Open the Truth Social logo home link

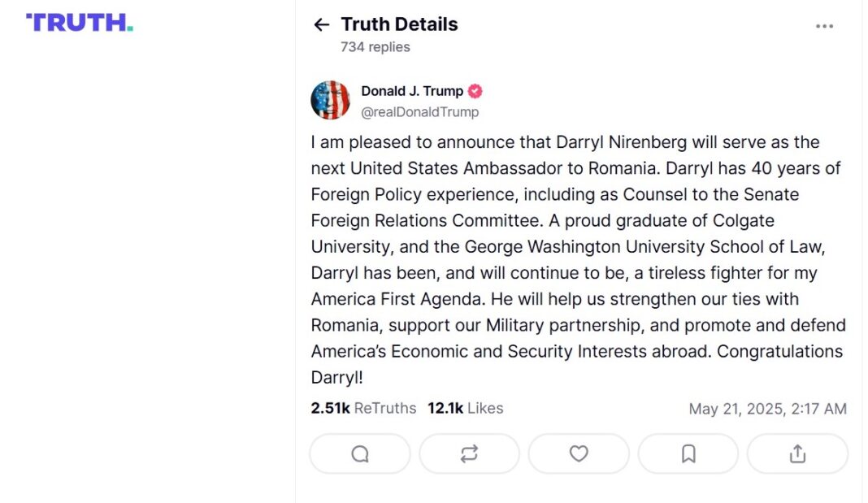[80, 23]
